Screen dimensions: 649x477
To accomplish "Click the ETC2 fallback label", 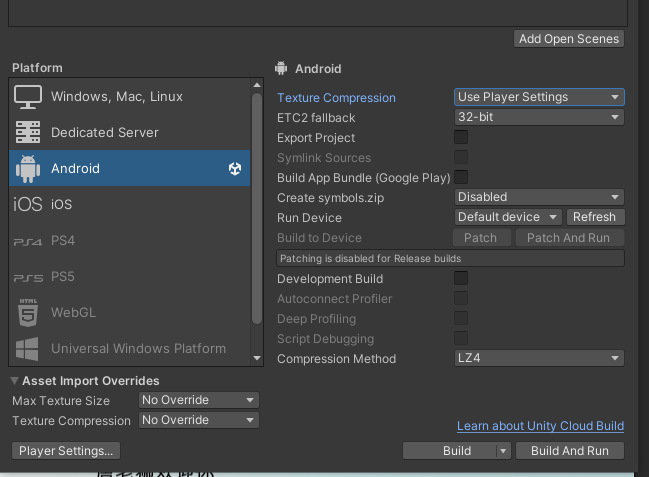I will [316, 118].
